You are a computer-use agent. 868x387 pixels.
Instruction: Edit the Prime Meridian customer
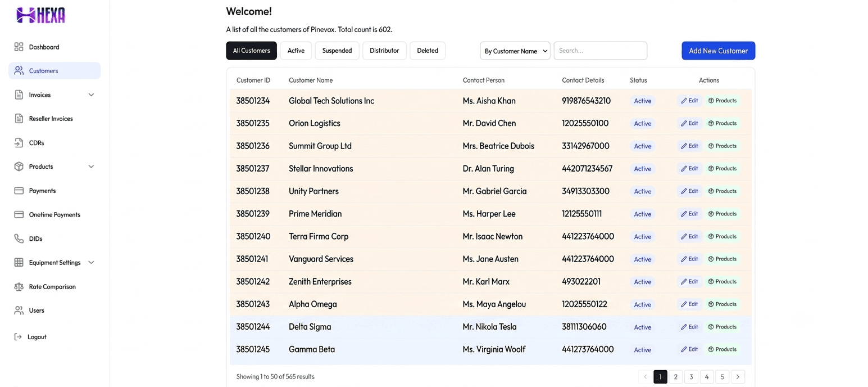tap(689, 214)
